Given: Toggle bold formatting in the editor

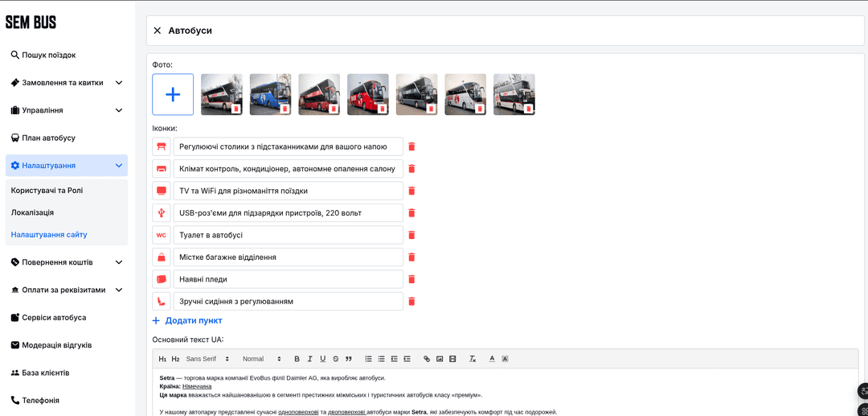Looking at the screenshot, I should [x=297, y=359].
